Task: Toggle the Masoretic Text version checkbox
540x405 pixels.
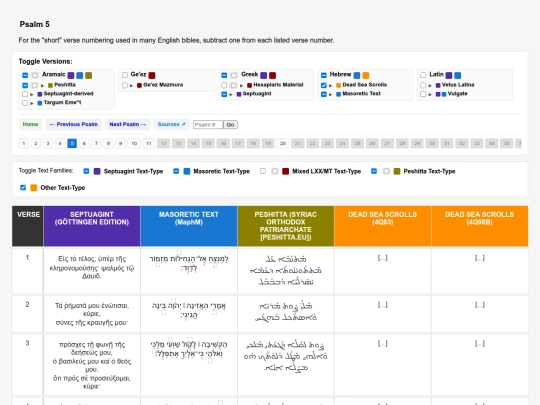Action: (324, 94)
